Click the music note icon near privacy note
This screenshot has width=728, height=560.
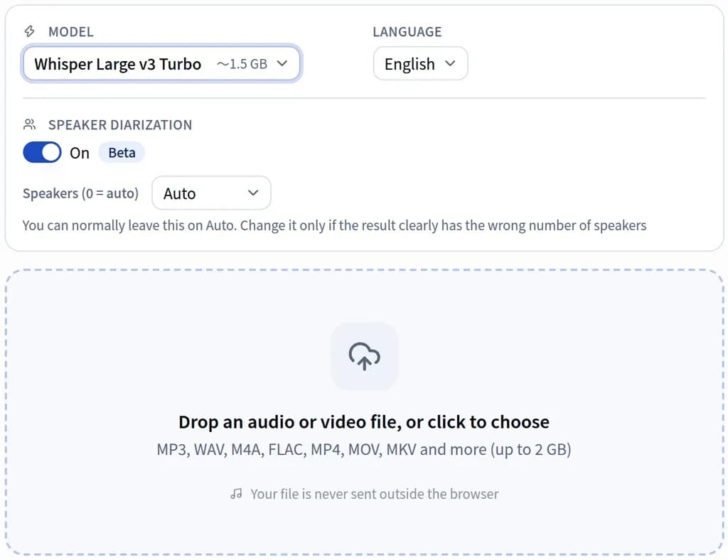[236, 494]
